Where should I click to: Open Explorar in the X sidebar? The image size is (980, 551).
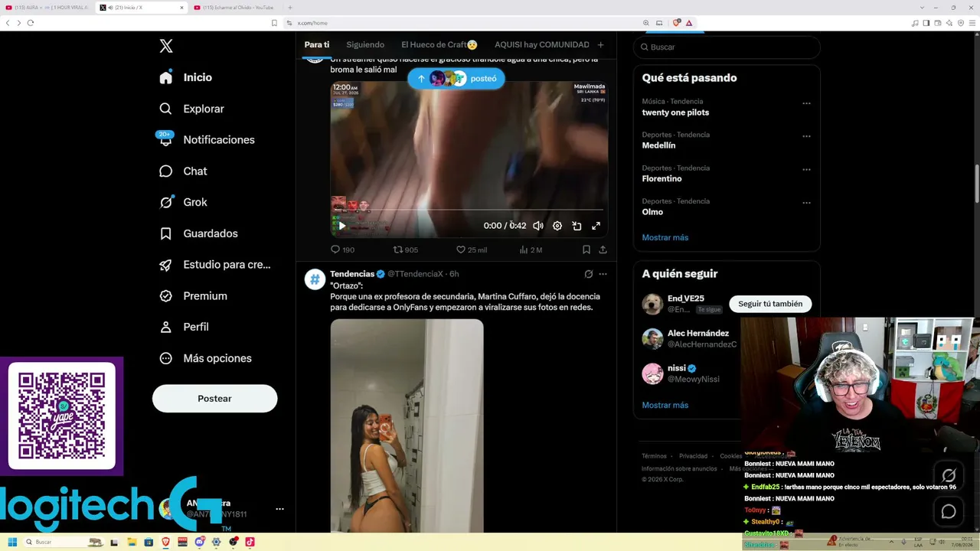click(191, 109)
